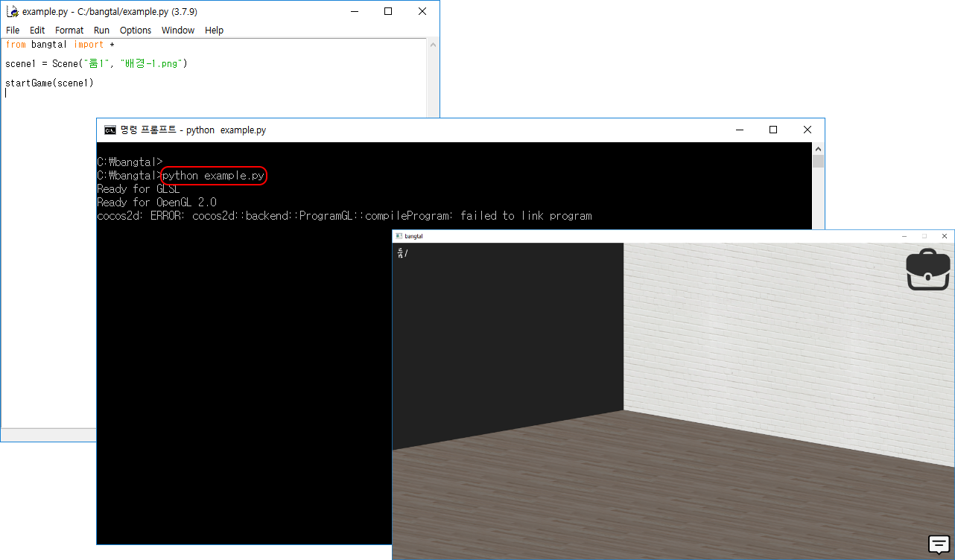Open the Options menu
This screenshot has height=560, width=955.
pyautogui.click(x=136, y=31)
